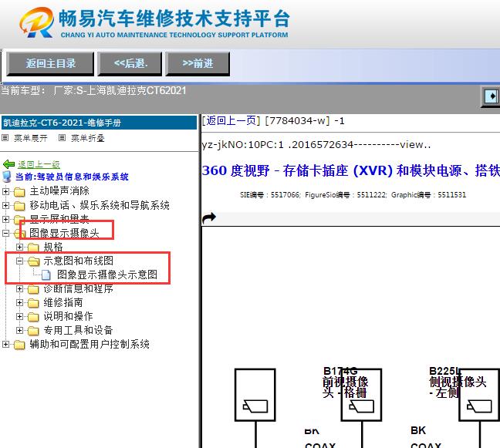Click the folder icon beside 辅助和可配置用户控制系统
500x448 pixels.
coord(19,345)
